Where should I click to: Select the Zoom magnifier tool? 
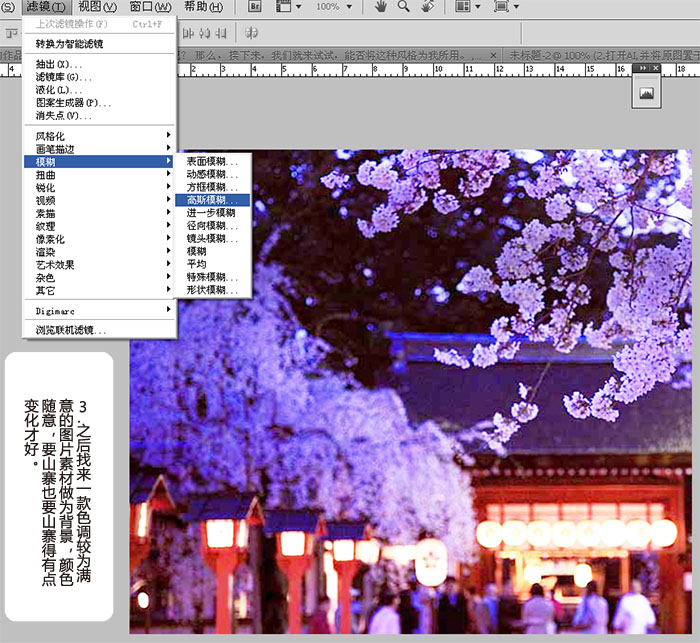coord(404,7)
